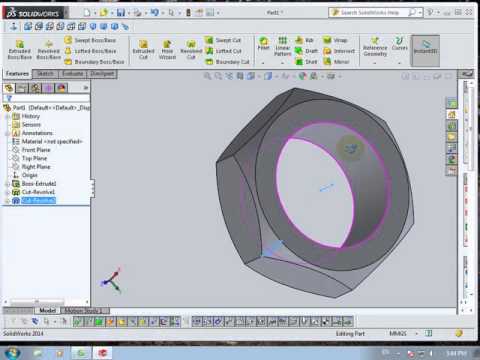Switch to the DimXpert tab
The width and height of the screenshot is (480, 360).
coord(102,74)
